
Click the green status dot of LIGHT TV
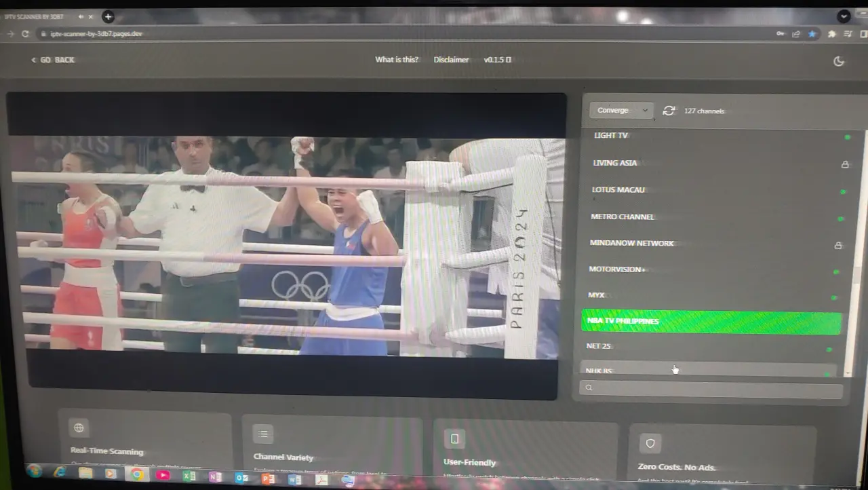[x=848, y=137]
